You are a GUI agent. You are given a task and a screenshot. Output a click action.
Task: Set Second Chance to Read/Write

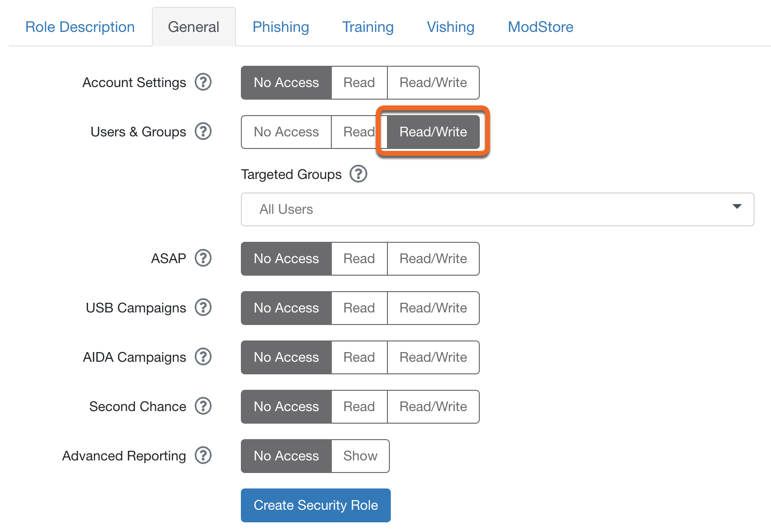433,407
